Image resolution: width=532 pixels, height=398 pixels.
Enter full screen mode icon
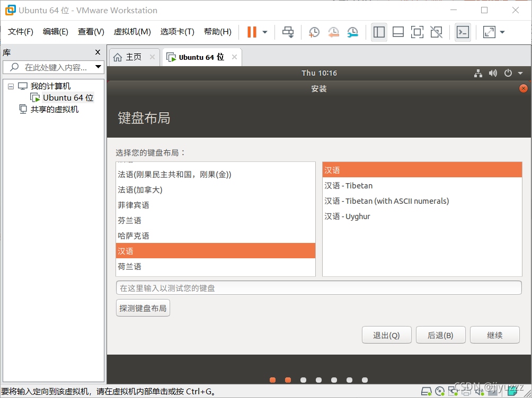[417, 32]
